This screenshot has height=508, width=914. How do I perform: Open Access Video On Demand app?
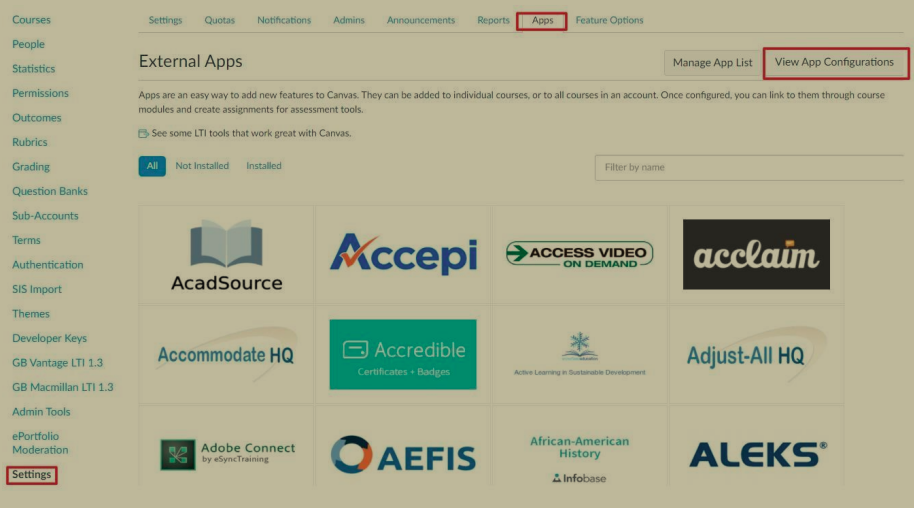pos(579,254)
